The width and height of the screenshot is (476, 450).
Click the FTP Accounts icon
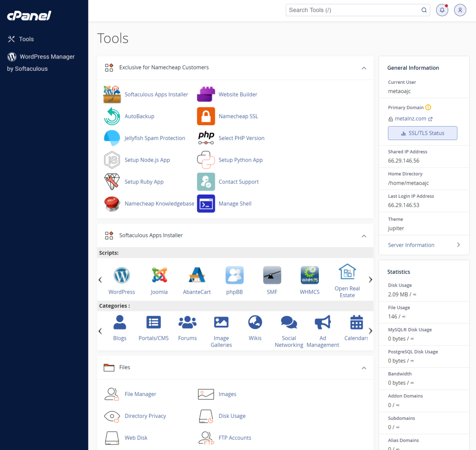click(206, 438)
